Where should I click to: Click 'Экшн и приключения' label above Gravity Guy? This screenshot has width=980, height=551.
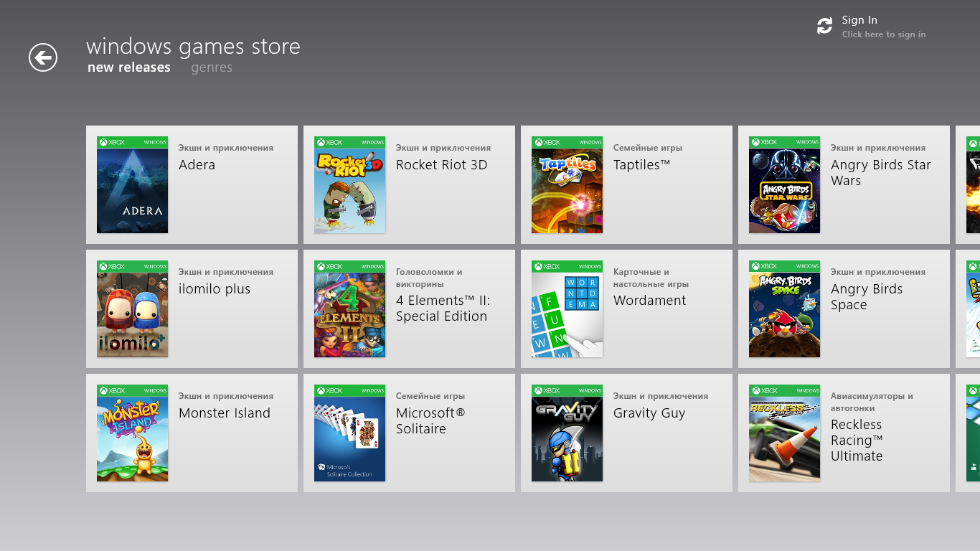click(661, 396)
